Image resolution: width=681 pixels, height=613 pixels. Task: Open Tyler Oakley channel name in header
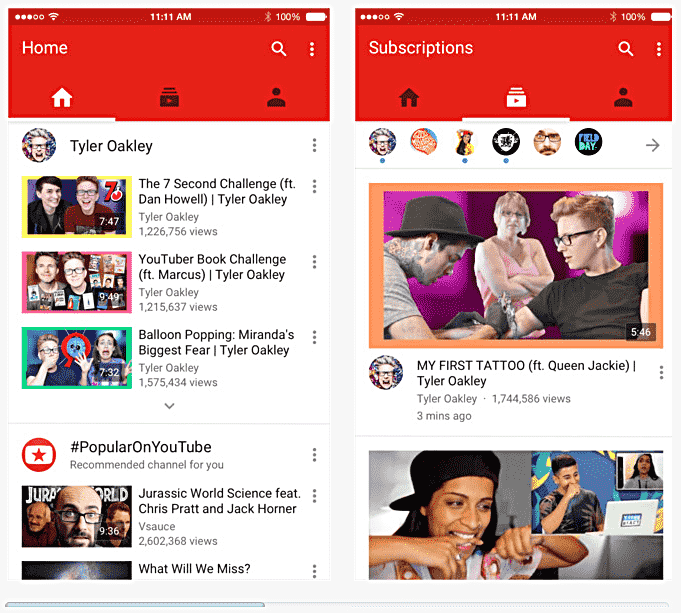111,146
